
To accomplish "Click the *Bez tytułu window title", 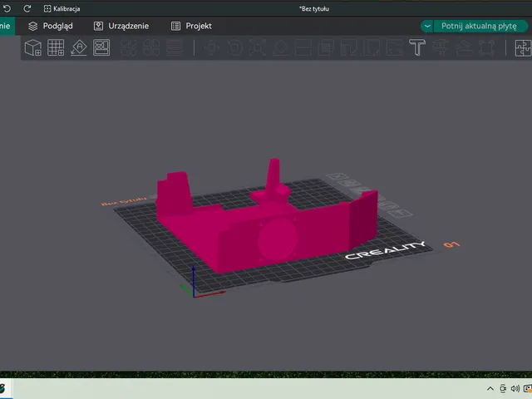I will point(314,9).
